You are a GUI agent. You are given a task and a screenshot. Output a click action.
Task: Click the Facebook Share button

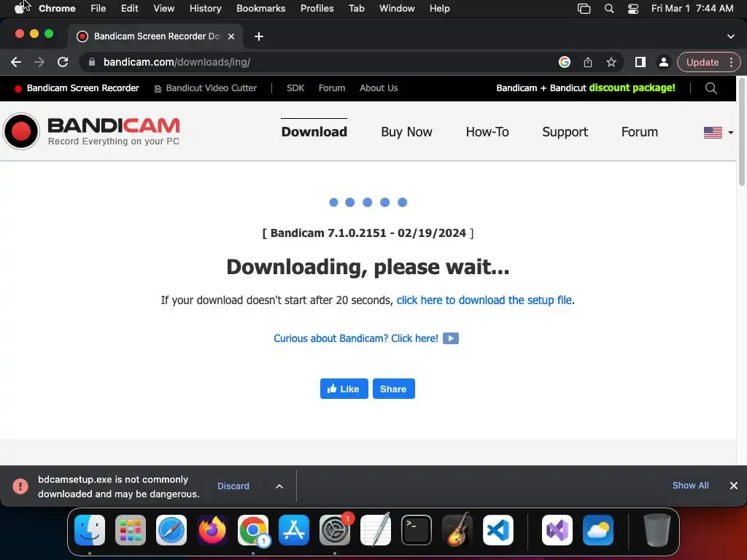pyautogui.click(x=393, y=389)
